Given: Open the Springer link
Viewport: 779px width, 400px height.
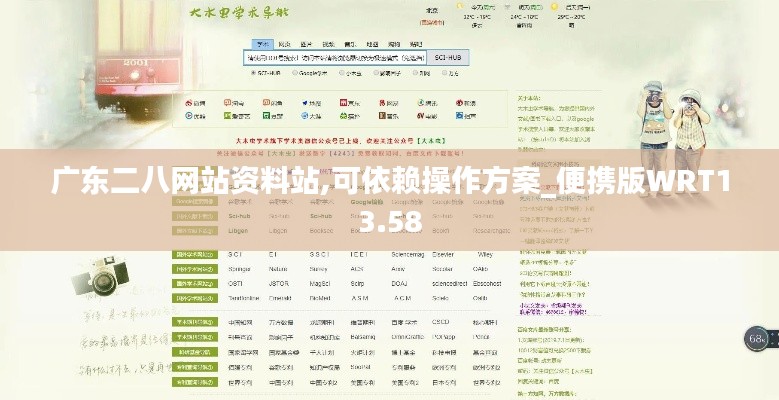Looking at the screenshot, I should (x=239, y=269).
